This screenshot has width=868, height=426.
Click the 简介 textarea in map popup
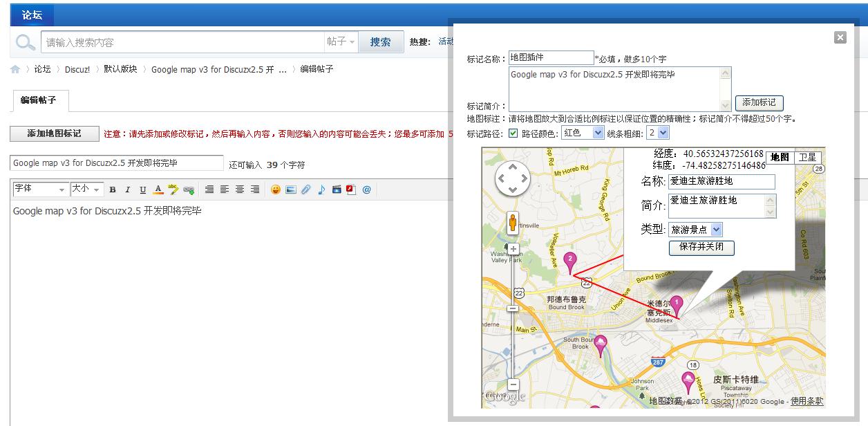[x=721, y=206]
